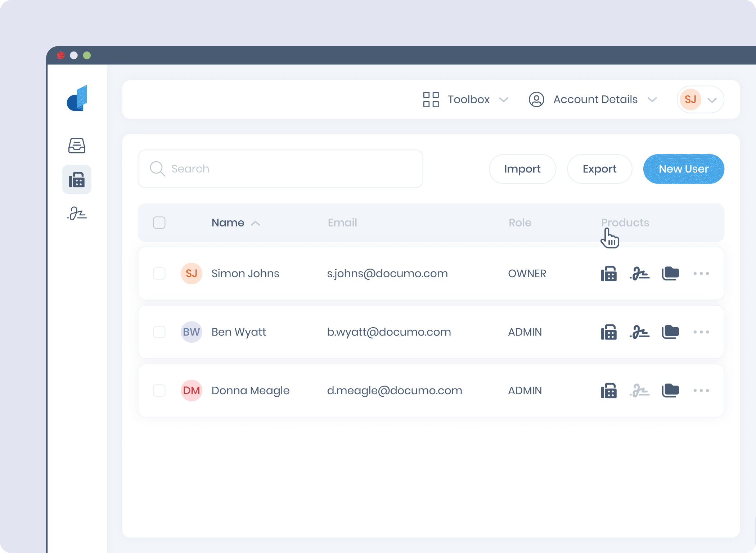This screenshot has width=756, height=553.
Task: Click the New User button
Action: 683,169
